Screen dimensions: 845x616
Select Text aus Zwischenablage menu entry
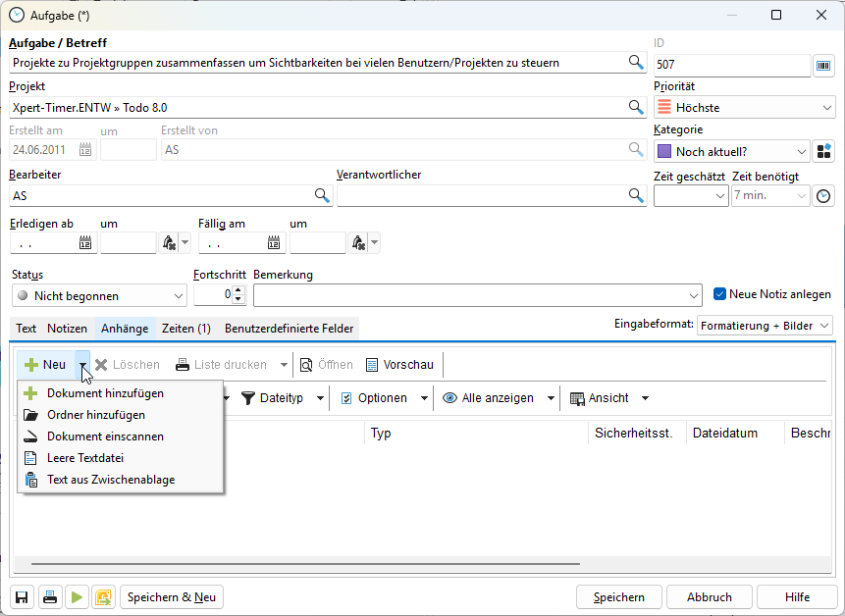(111, 480)
